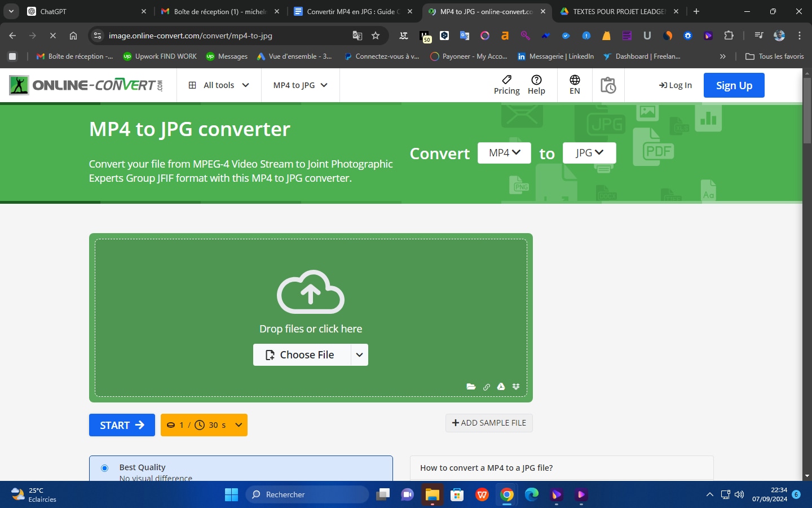Open the Chrome media control icon
The height and width of the screenshot is (508, 812).
tap(758, 36)
